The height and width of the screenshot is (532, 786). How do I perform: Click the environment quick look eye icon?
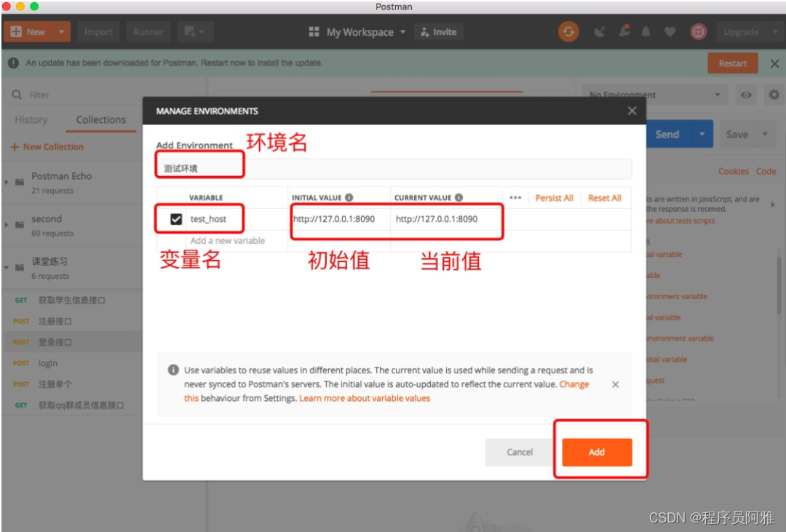(x=746, y=95)
